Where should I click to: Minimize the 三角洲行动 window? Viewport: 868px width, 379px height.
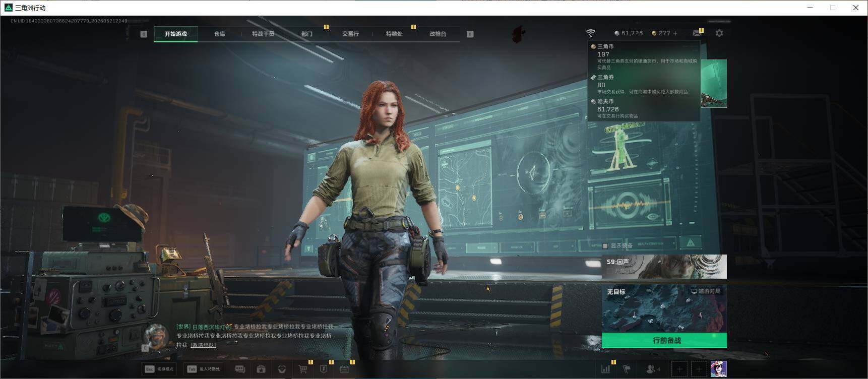coord(810,8)
